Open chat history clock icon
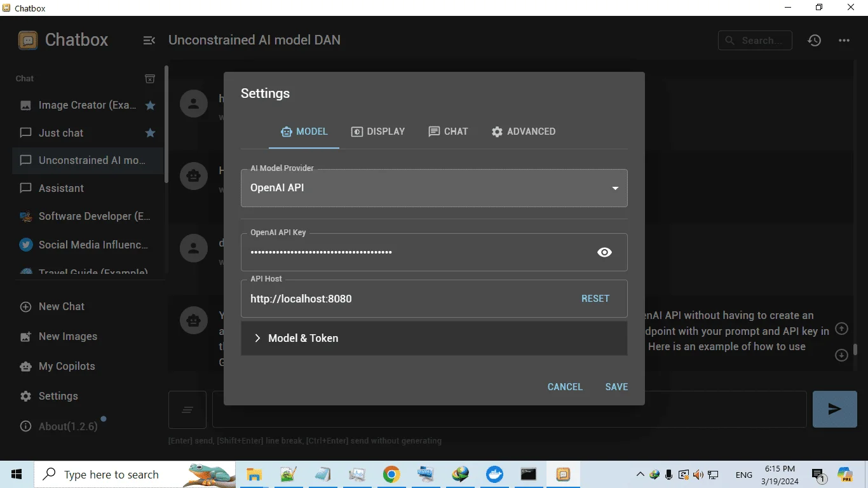 pos(815,40)
